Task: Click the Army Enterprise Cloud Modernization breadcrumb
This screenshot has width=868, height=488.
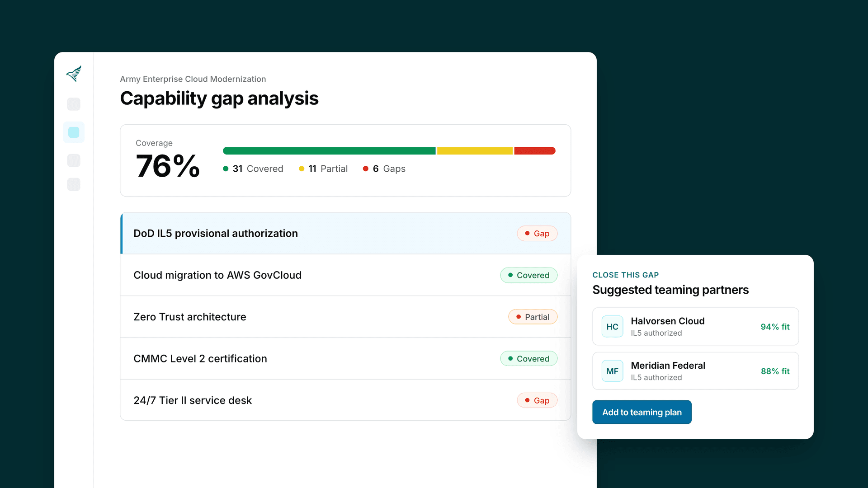Action: click(x=193, y=79)
